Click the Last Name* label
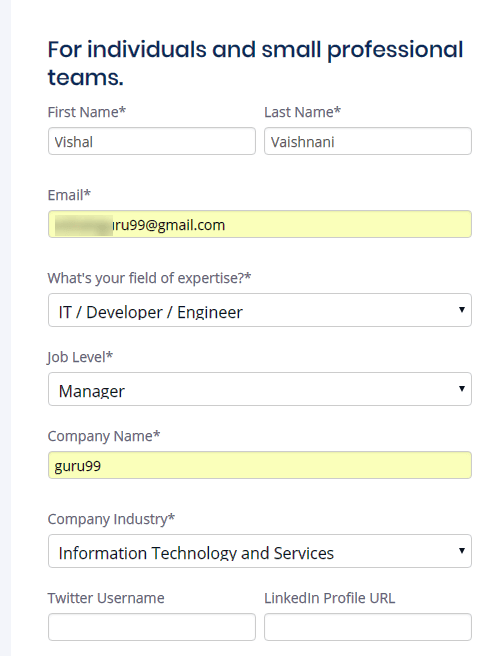Screen dimensions: 504x656 pos(302,112)
